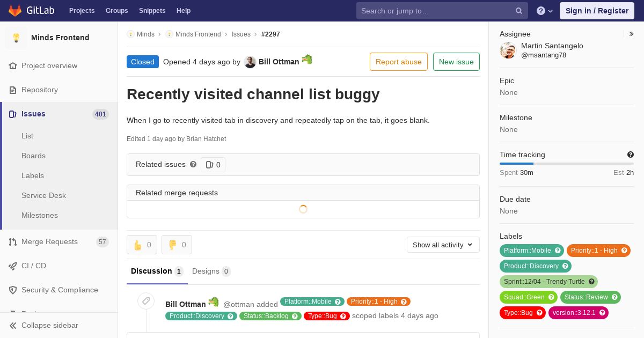Open the Snippets navbar item
644x338 pixels.
point(152,11)
